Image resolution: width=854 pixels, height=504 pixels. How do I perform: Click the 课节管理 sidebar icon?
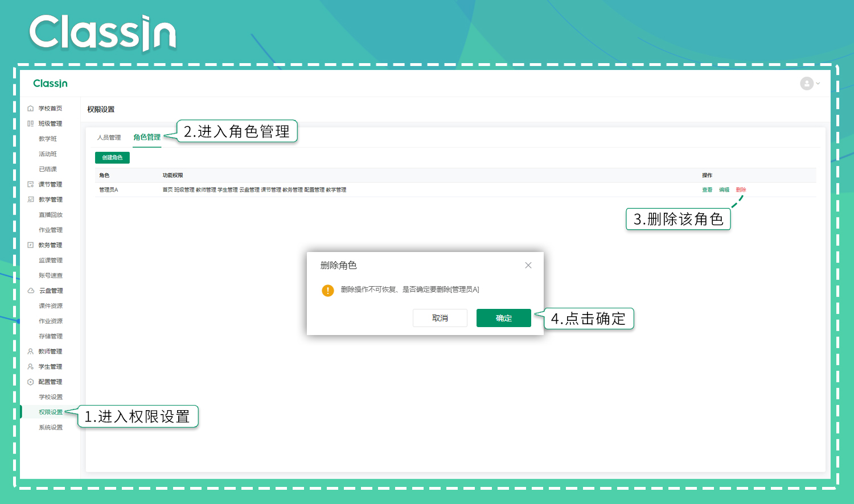click(31, 184)
